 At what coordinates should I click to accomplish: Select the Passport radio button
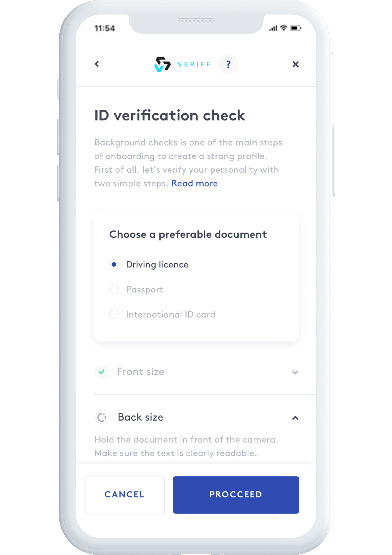(114, 289)
